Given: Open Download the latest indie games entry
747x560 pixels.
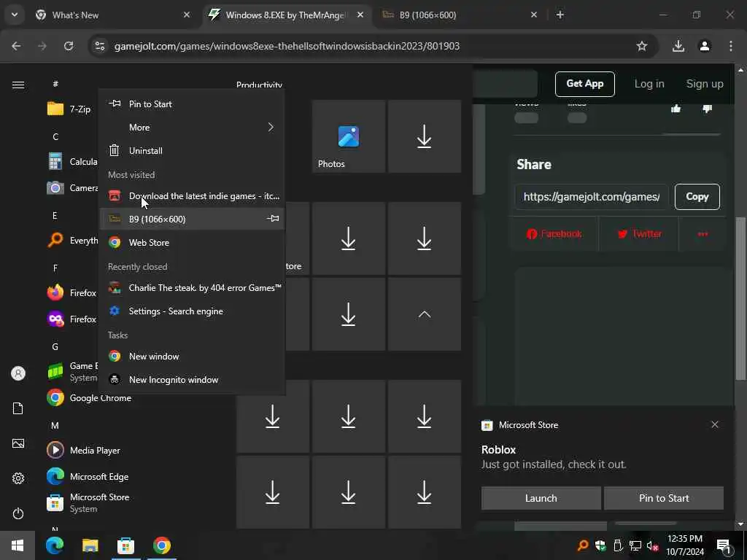Looking at the screenshot, I should (x=192, y=195).
